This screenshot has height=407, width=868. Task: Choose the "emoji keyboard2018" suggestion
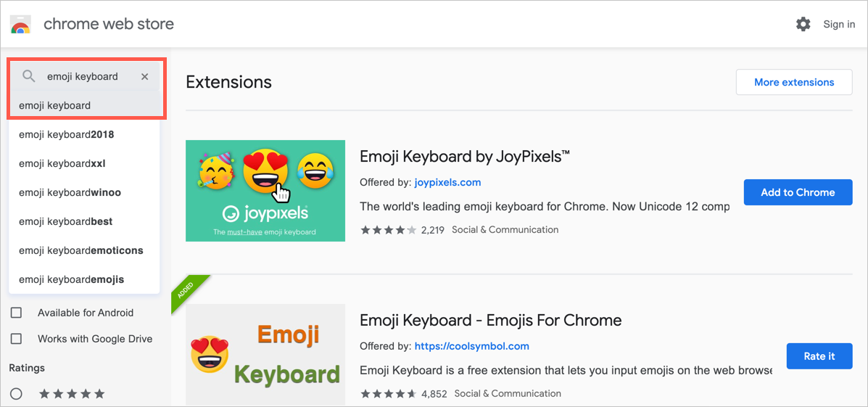[67, 134]
